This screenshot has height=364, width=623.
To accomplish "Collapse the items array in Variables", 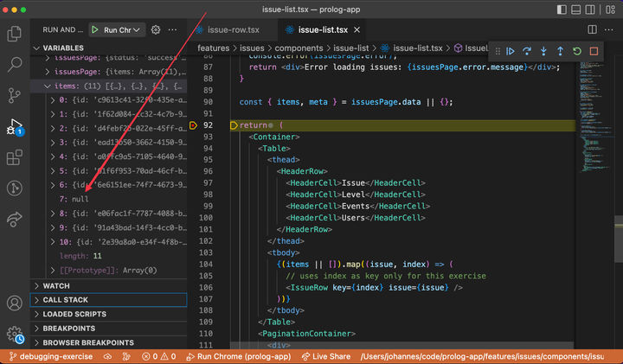I will (x=46, y=86).
